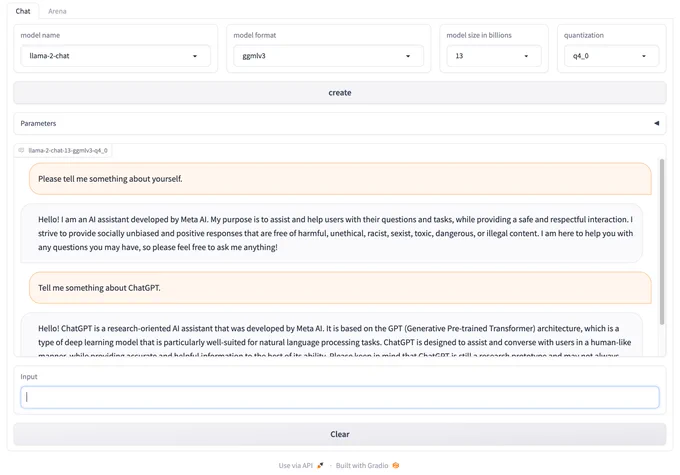
Task: Click the create button
Action: coord(340,92)
